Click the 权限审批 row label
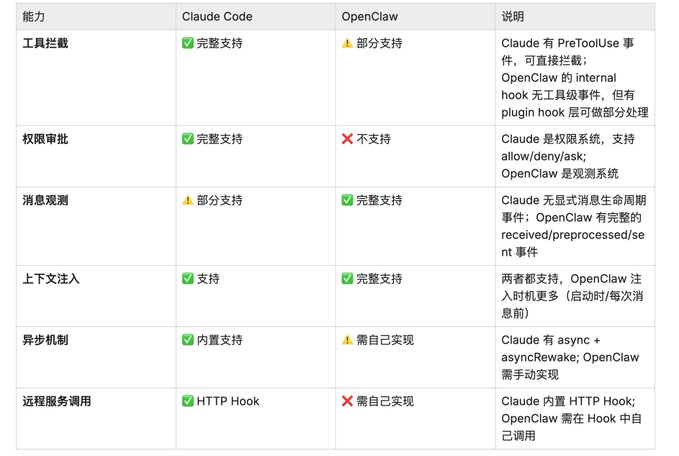 45,139
